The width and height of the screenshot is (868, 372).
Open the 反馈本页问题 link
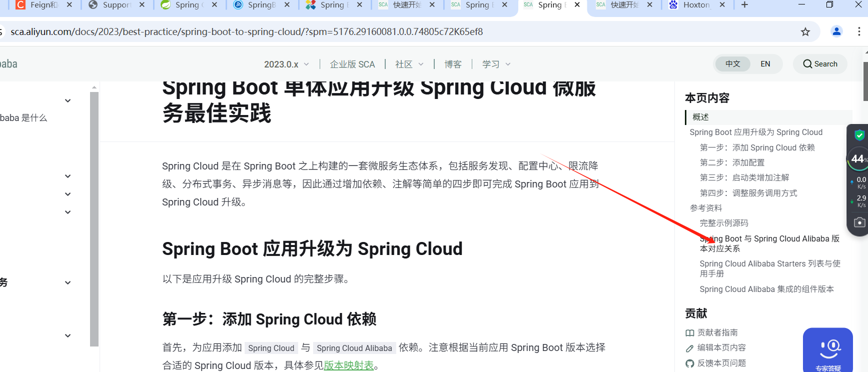click(x=721, y=363)
